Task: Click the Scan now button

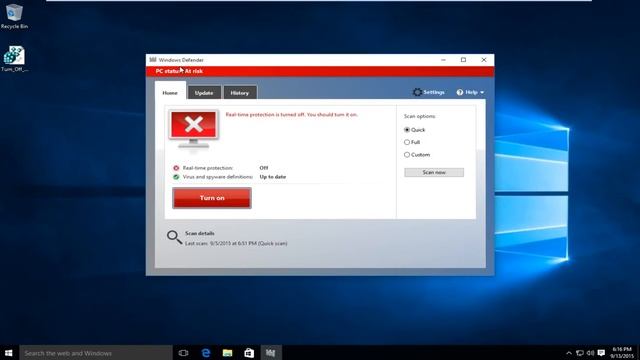Action: pyautogui.click(x=434, y=172)
